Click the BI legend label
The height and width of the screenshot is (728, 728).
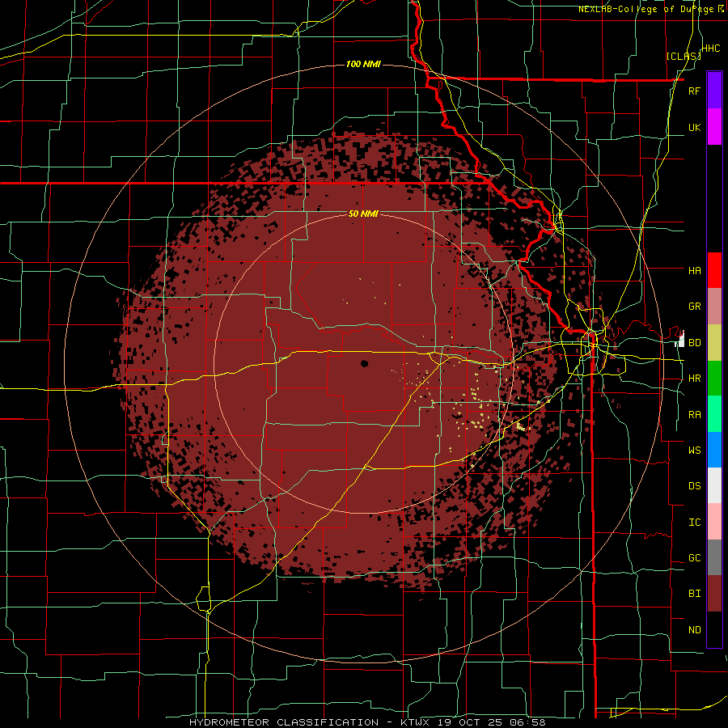tap(694, 594)
